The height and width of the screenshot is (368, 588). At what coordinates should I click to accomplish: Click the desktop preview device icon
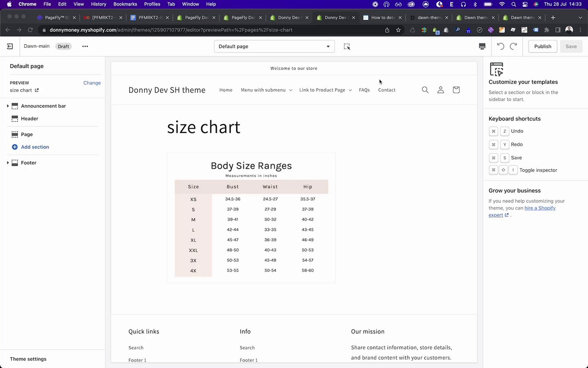(x=482, y=46)
